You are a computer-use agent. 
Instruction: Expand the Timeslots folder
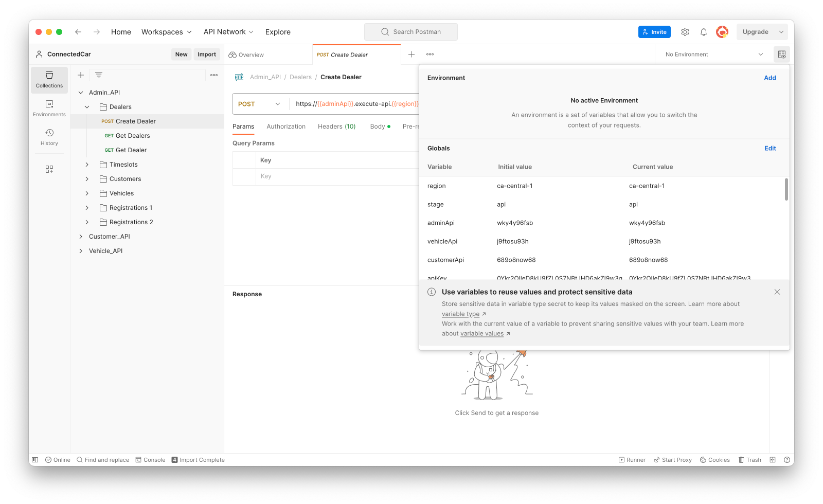87,165
